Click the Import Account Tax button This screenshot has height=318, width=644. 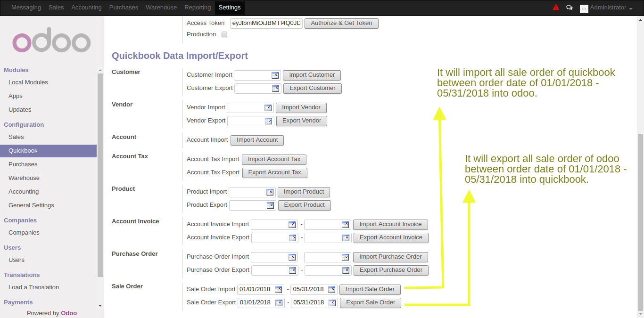274,160
